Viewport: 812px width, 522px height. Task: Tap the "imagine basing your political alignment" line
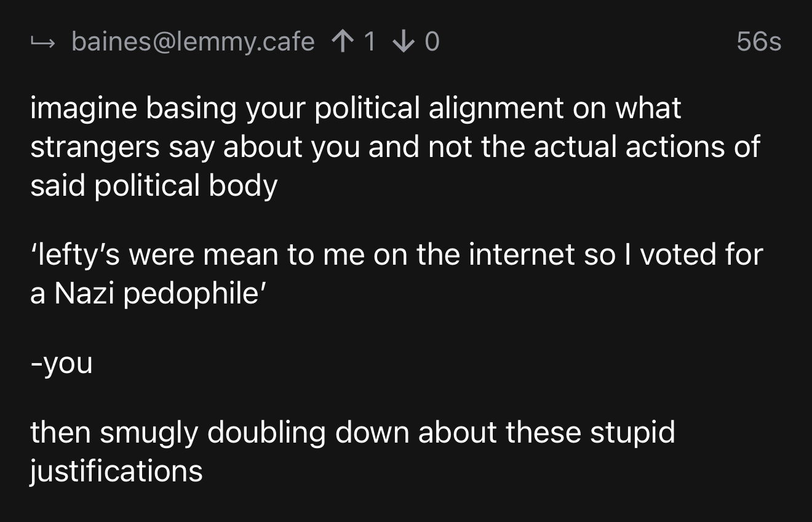(356, 108)
